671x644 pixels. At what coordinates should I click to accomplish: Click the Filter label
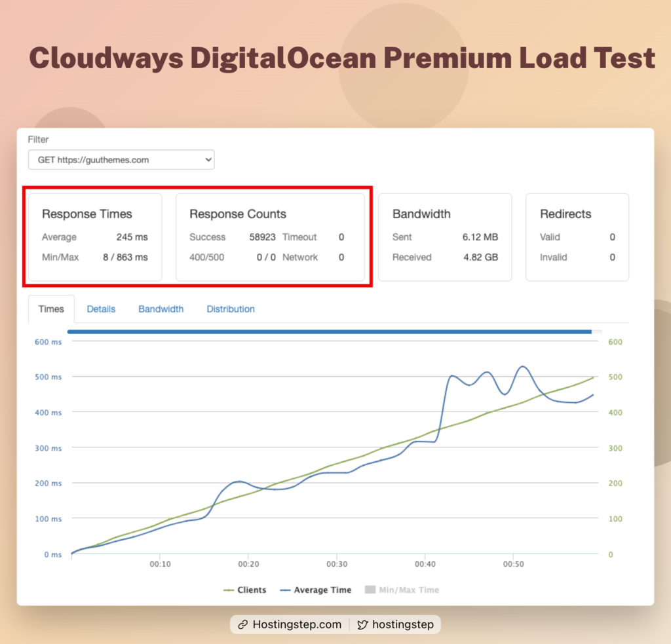pyautogui.click(x=38, y=140)
